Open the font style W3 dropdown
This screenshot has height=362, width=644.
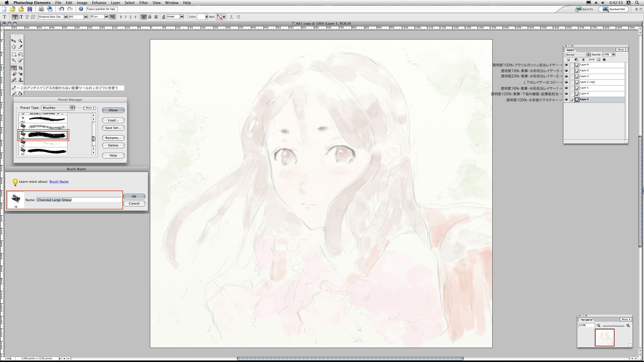[x=86, y=17]
